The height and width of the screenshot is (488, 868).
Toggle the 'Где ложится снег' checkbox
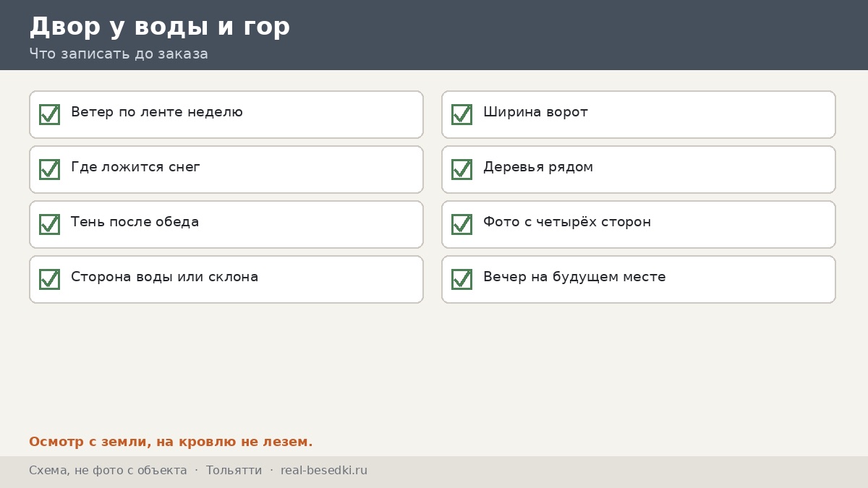click(49, 169)
